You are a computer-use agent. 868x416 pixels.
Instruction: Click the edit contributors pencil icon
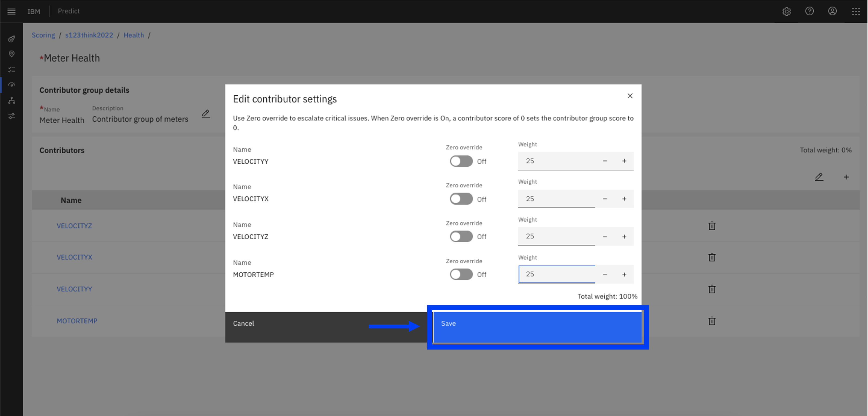819,177
